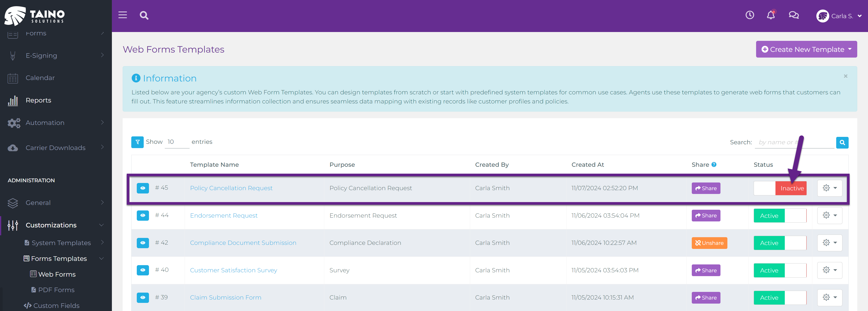The image size is (868, 311).
Task: Close the Information banner
Action: [846, 76]
